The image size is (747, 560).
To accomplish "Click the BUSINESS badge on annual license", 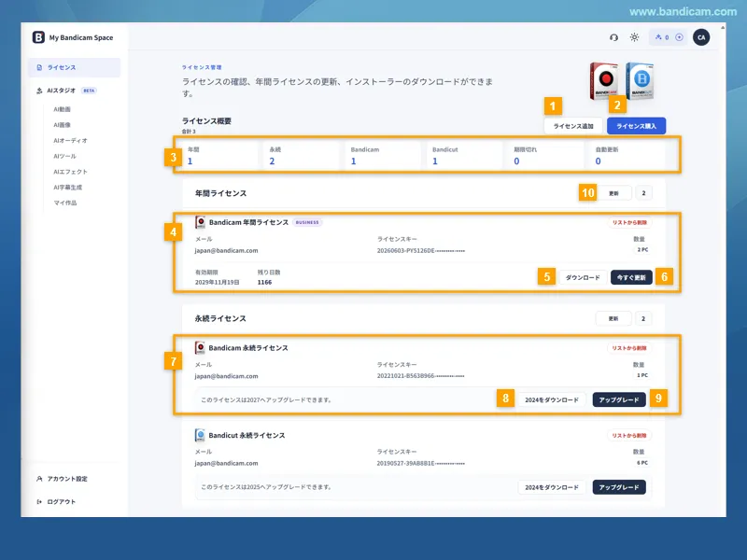I will tap(307, 222).
